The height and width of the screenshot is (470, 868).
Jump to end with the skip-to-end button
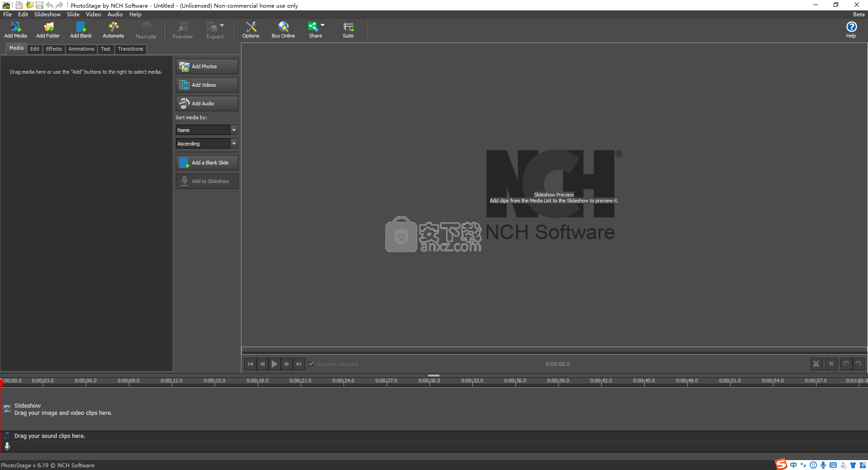(299, 364)
